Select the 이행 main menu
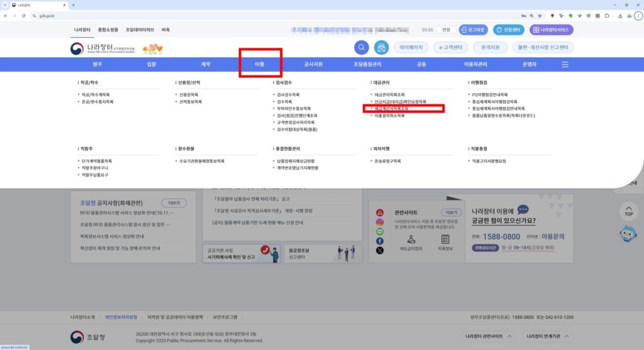This screenshot has height=350, width=644. point(260,65)
